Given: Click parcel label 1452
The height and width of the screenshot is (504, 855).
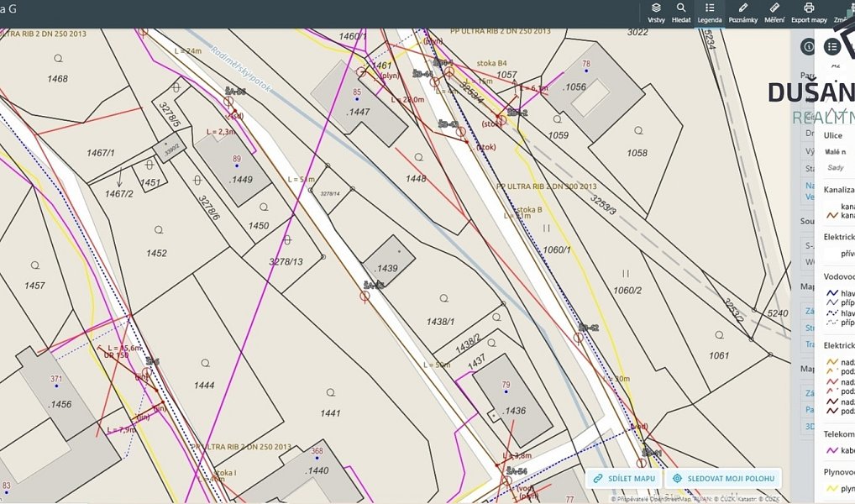Looking at the screenshot, I should click(156, 253).
